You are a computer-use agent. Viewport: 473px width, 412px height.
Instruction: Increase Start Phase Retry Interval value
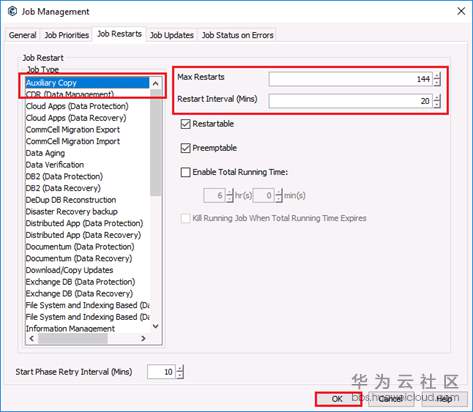click(180, 368)
